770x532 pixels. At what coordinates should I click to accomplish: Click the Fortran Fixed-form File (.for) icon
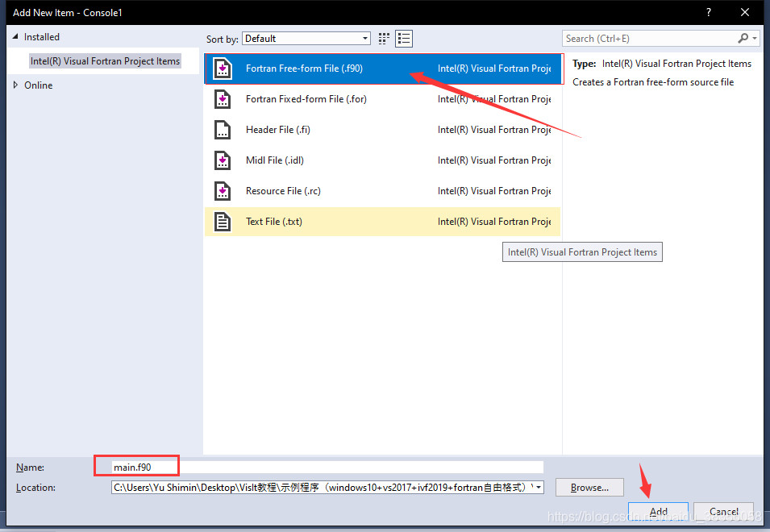222,99
